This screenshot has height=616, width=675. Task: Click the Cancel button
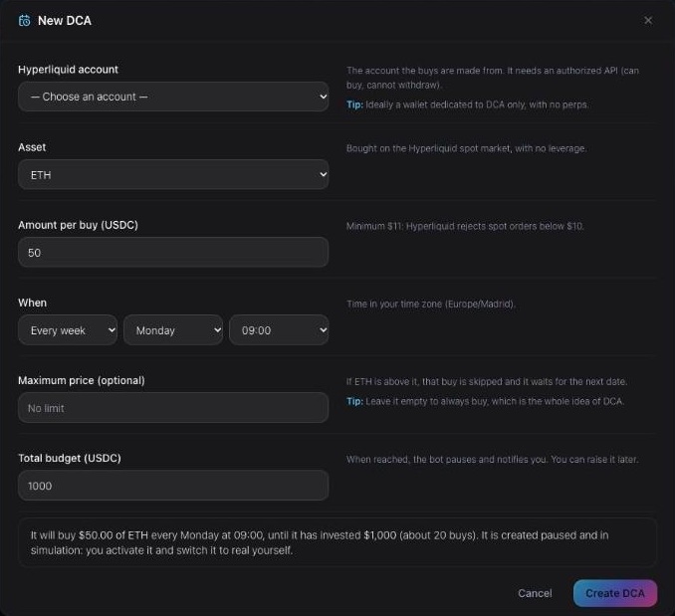click(535, 593)
